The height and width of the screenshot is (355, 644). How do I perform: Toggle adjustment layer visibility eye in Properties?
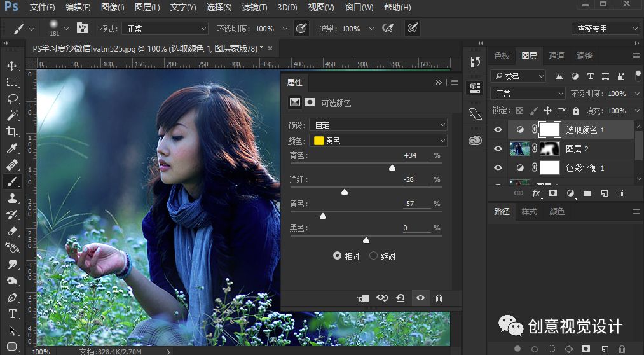click(420, 298)
